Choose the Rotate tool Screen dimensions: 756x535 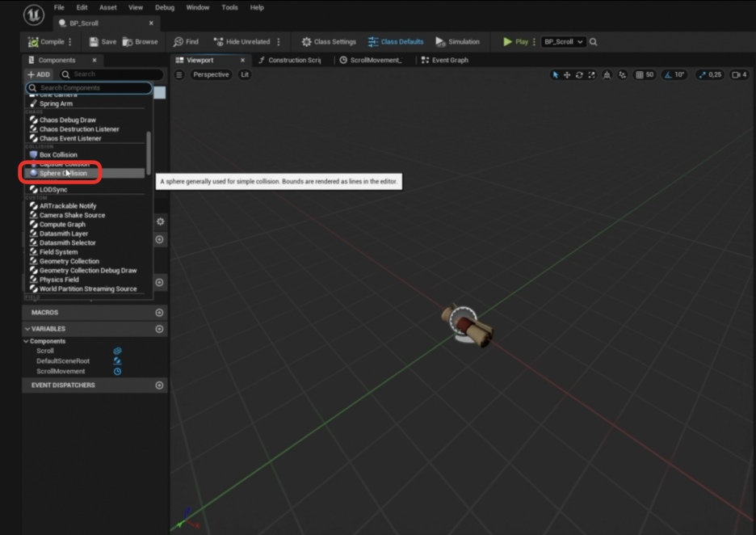pos(579,75)
